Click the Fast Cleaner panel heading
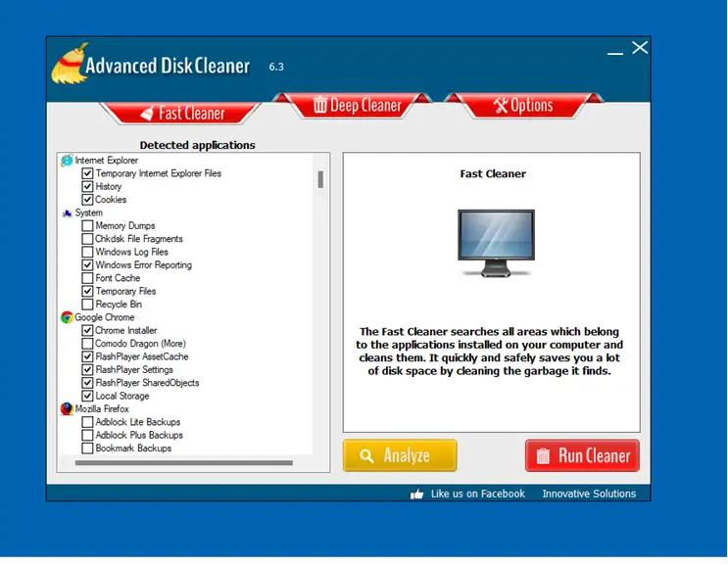Image resolution: width=728 pixels, height=566 pixels. point(493,174)
